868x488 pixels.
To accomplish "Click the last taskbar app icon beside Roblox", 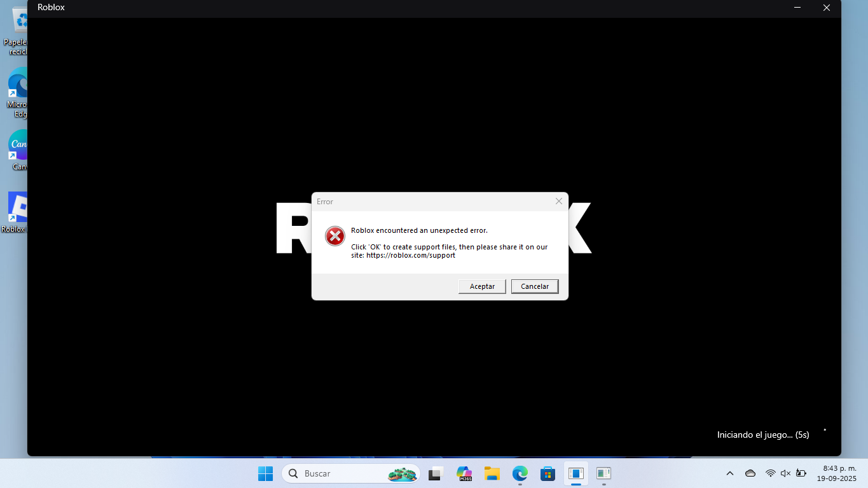I will 603,473.
